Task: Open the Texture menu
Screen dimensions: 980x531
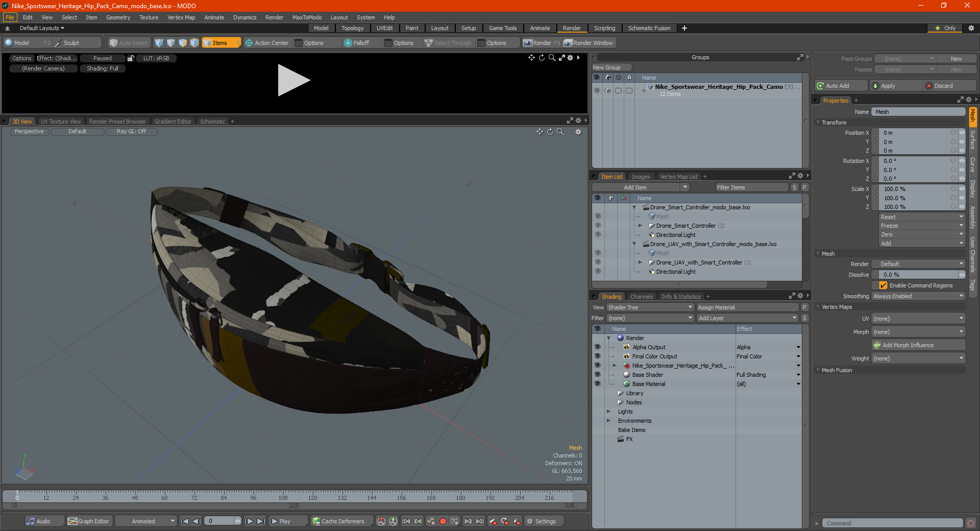Action: pyautogui.click(x=149, y=17)
